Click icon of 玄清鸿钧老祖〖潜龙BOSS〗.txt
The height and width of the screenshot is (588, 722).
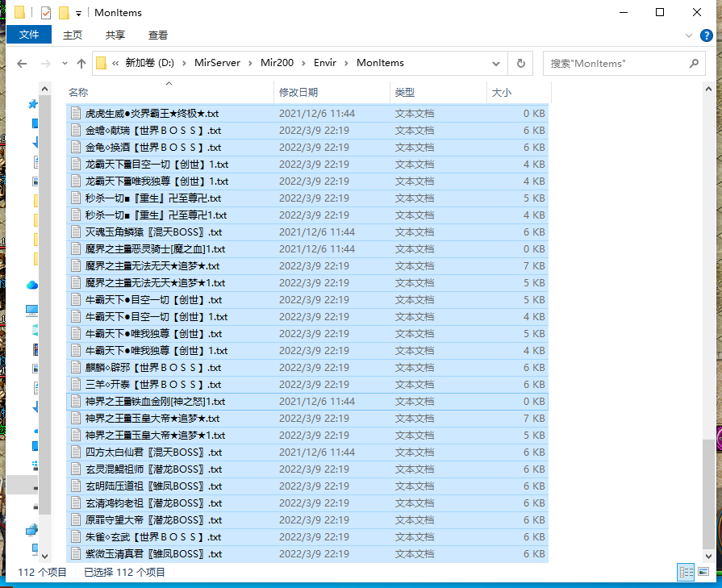coord(76,503)
